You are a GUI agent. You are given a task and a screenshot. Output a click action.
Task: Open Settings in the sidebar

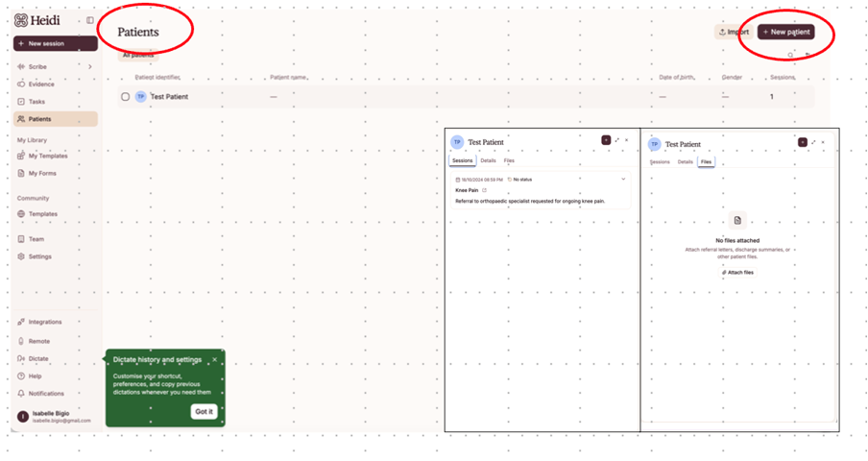tap(40, 256)
